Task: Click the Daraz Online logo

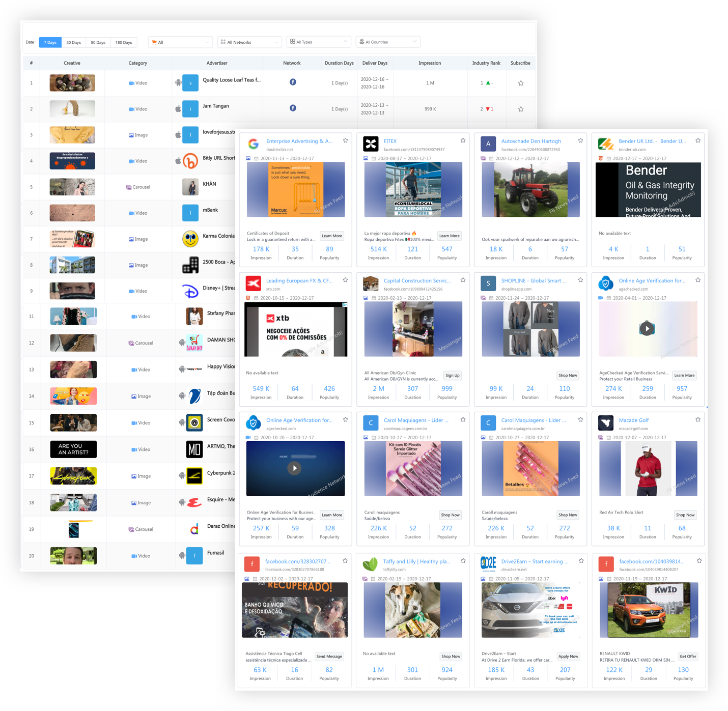Action: point(194,529)
